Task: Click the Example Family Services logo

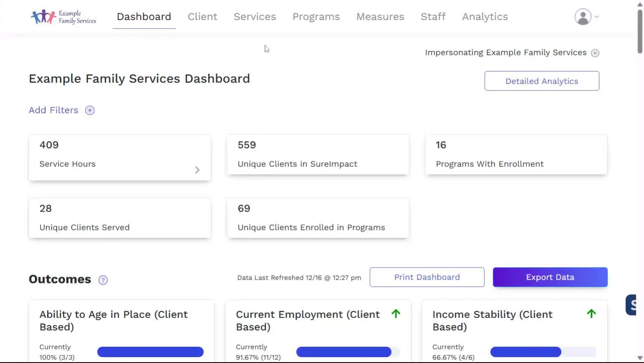Action: 63,17
